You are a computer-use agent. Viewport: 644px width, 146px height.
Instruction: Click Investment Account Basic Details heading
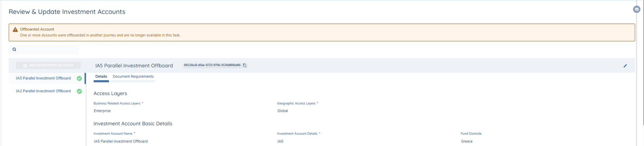pyautogui.click(x=133, y=124)
